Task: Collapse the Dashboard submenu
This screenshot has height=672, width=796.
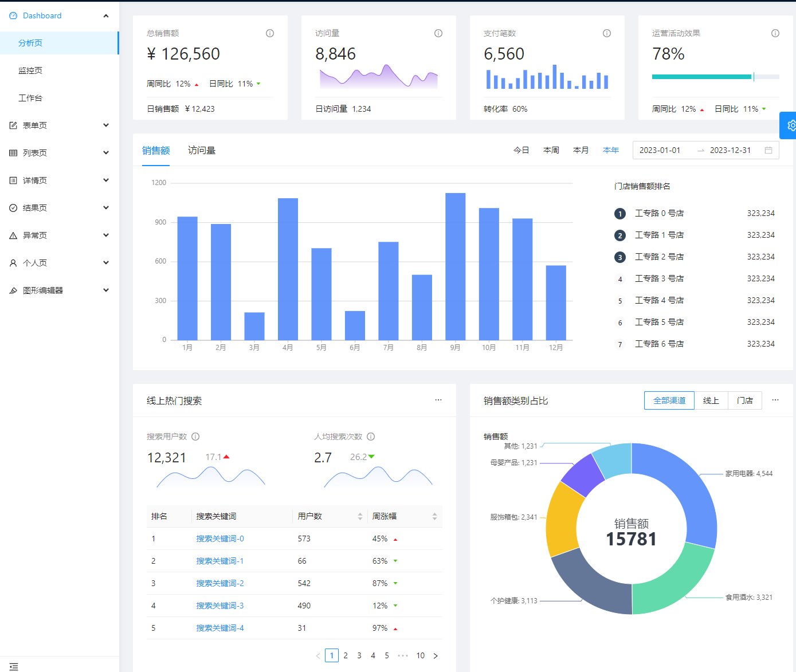Action: pos(106,15)
